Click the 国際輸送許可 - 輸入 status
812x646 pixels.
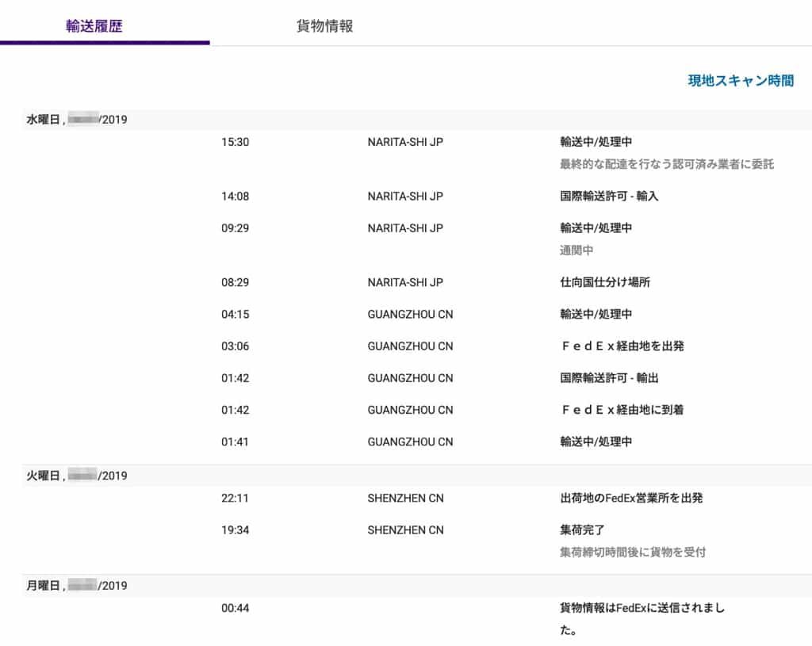point(609,197)
